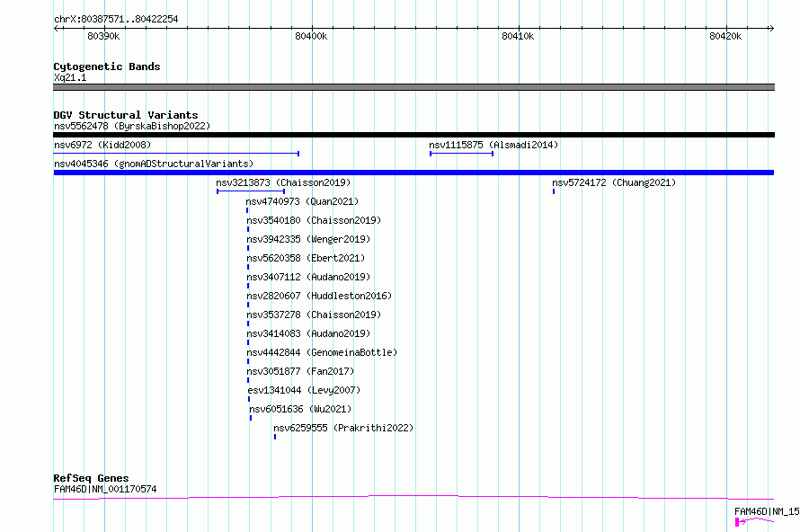Select the nsv4442844 (GenomeinaBottle) label
The height and width of the screenshot is (532, 800).
coord(321,352)
